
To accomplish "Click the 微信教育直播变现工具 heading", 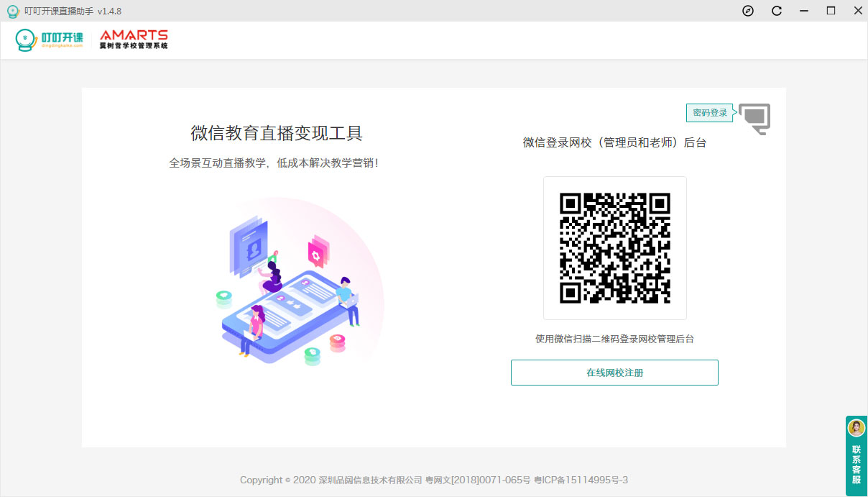I will pos(277,133).
